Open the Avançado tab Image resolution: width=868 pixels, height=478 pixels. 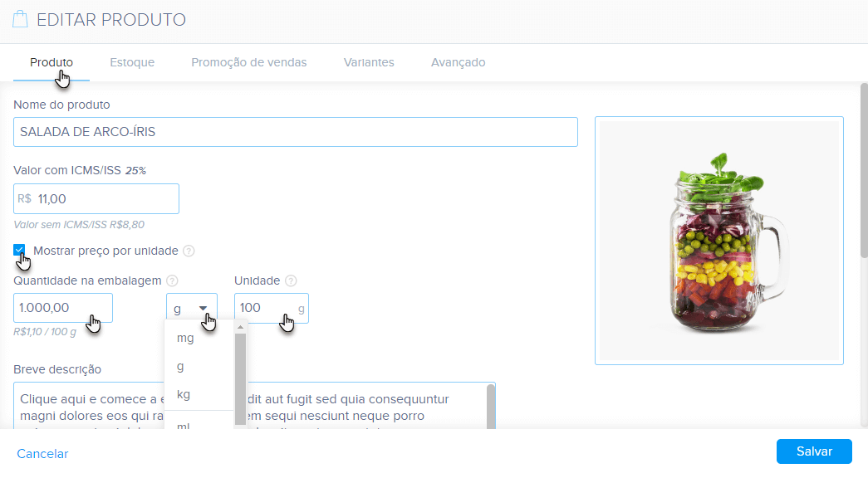[x=459, y=62]
